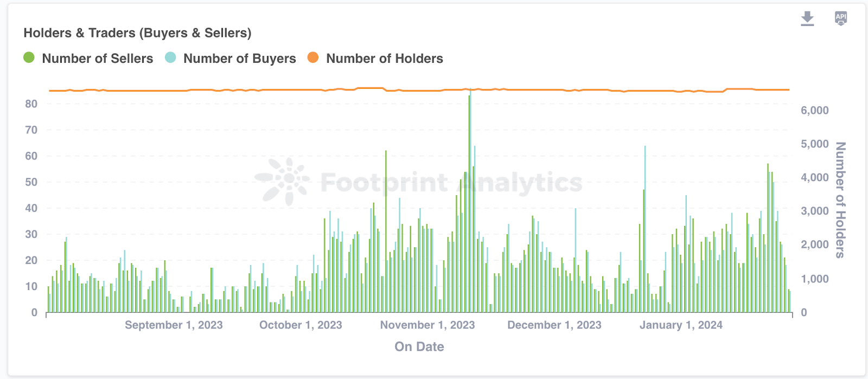
Task: Toggle the "Number of Sellers" legend label
Action: tap(98, 59)
